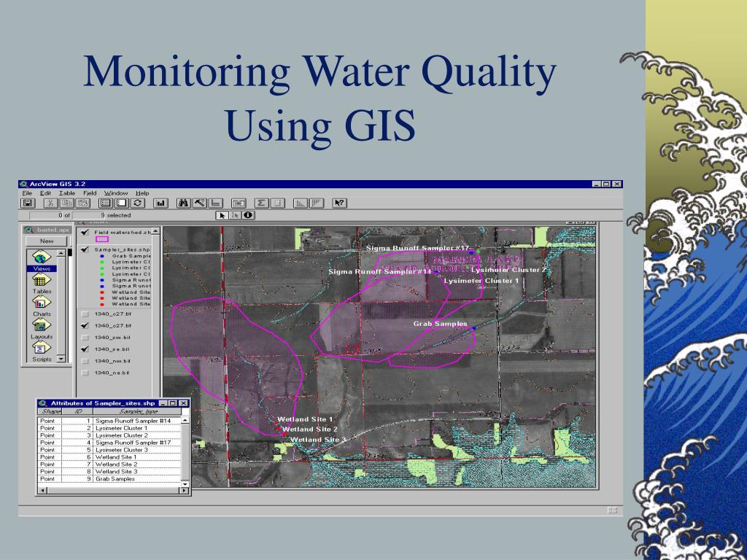Uncheck the Field watershed.shp theme
Viewport: 747px width, 560px height.
coord(85,233)
